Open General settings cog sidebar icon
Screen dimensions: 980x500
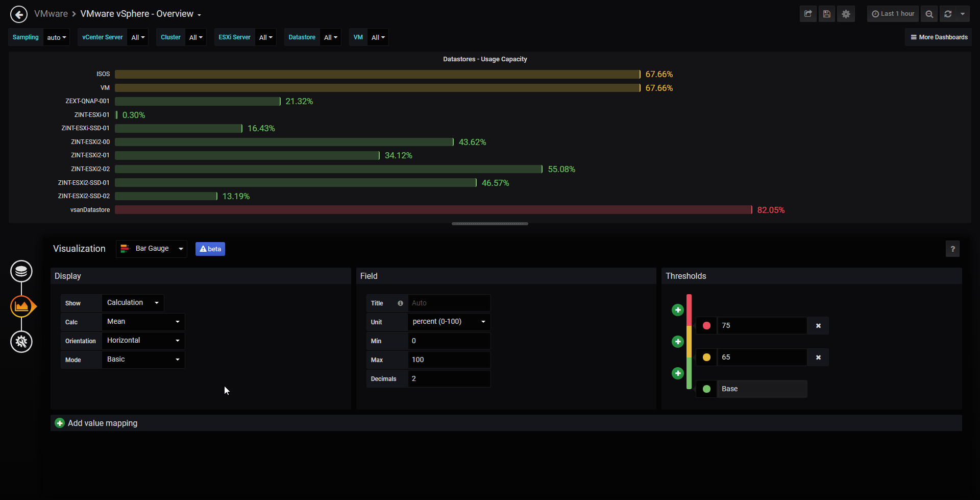click(21, 342)
